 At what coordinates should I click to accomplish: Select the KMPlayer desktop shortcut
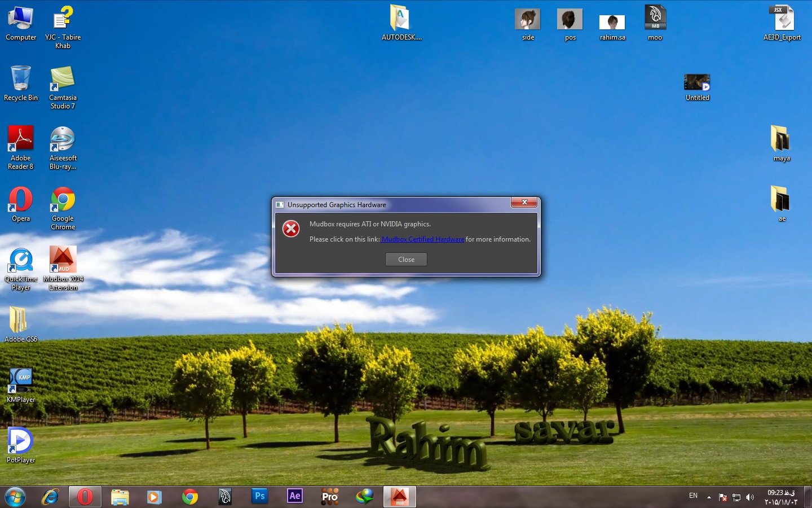click(21, 386)
